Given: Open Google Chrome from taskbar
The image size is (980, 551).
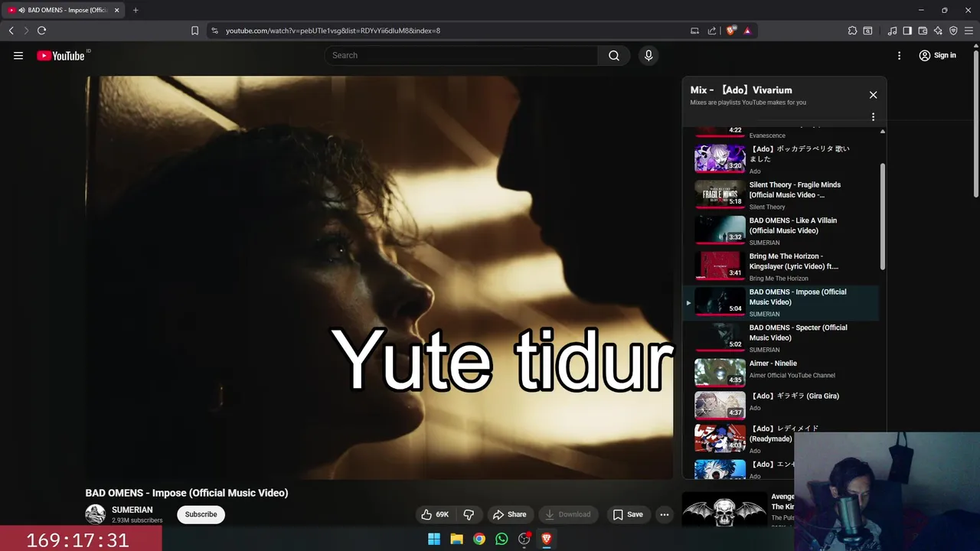Looking at the screenshot, I should click(479, 539).
